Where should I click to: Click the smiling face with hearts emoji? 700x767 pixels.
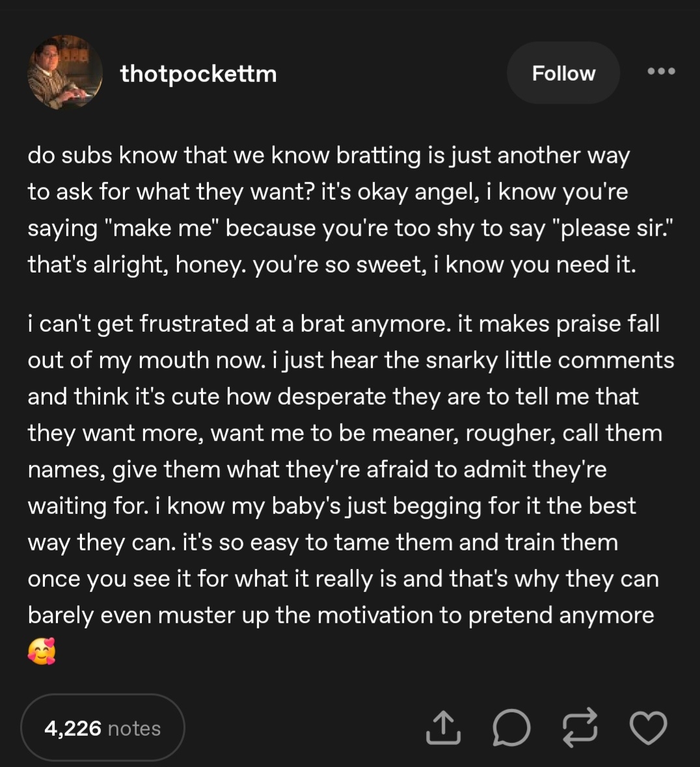coord(42,651)
